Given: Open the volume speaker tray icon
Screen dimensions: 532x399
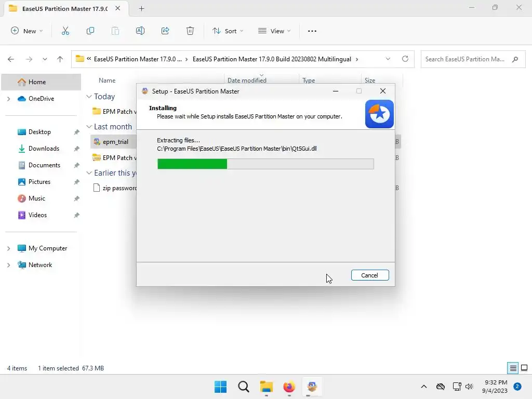Looking at the screenshot, I should coord(469,387).
